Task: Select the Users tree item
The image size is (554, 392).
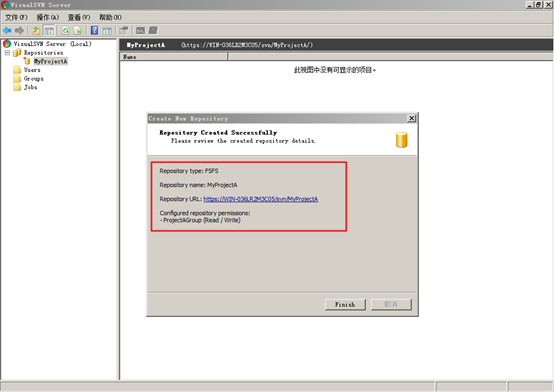Action: [x=32, y=70]
